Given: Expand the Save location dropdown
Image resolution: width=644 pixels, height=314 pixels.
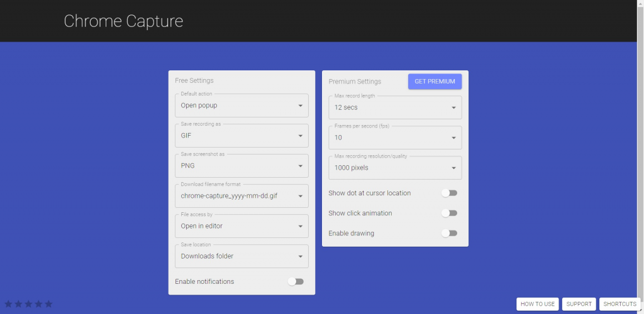Looking at the screenshot, I should (241, 256).
